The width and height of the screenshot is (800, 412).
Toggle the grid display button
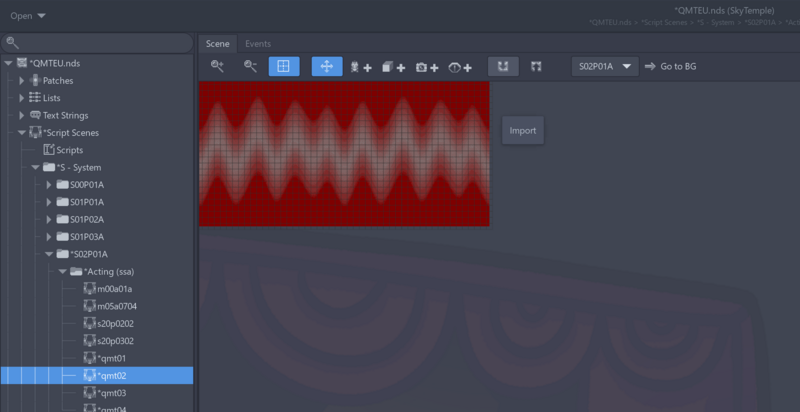(x=283, y=66)
